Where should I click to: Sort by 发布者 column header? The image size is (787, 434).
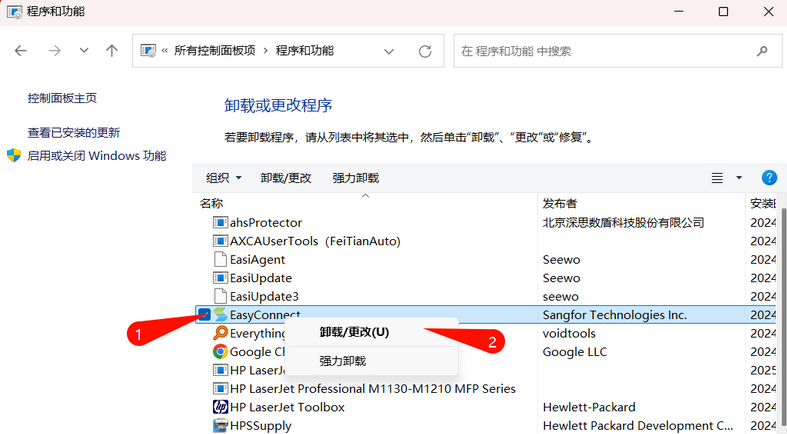click(x=560, y=203)
